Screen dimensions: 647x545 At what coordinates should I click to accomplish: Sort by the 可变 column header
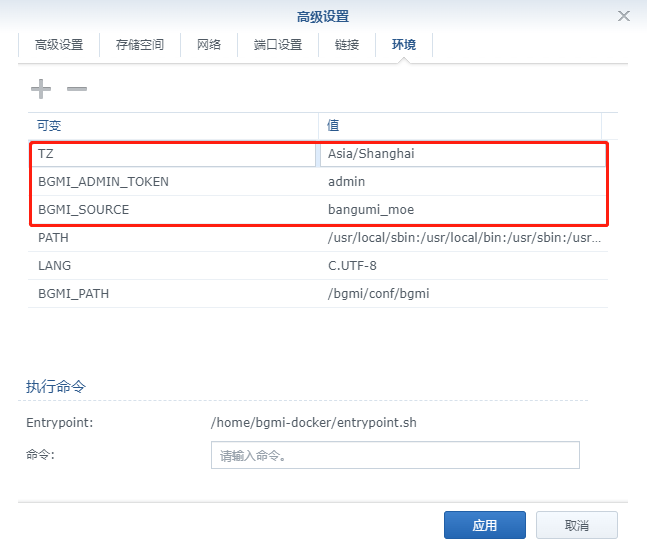[x=172, y=125]
